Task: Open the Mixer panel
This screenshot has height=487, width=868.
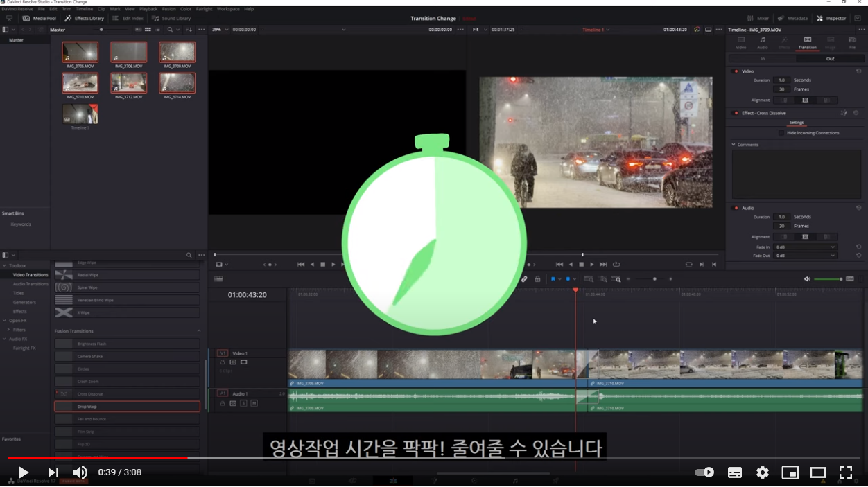Action: [758, 19]
